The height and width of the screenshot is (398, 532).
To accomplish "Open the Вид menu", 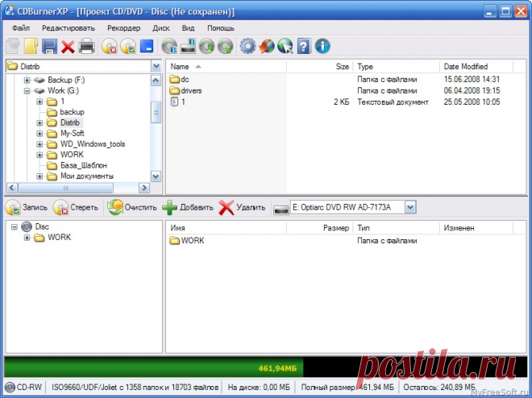I will (188, 28).
